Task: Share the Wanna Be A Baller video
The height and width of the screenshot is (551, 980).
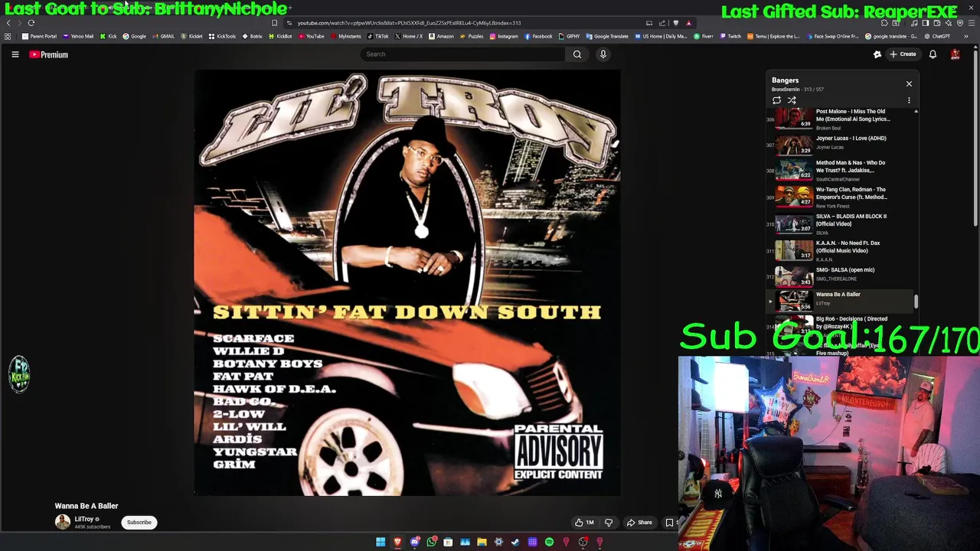Action: [639, 523]
